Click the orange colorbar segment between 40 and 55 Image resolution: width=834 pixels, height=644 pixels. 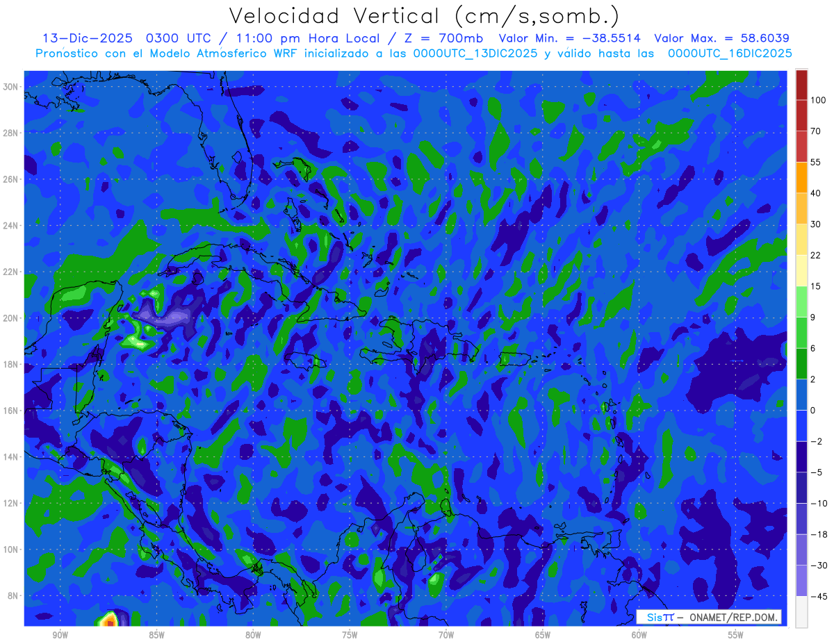801,178
